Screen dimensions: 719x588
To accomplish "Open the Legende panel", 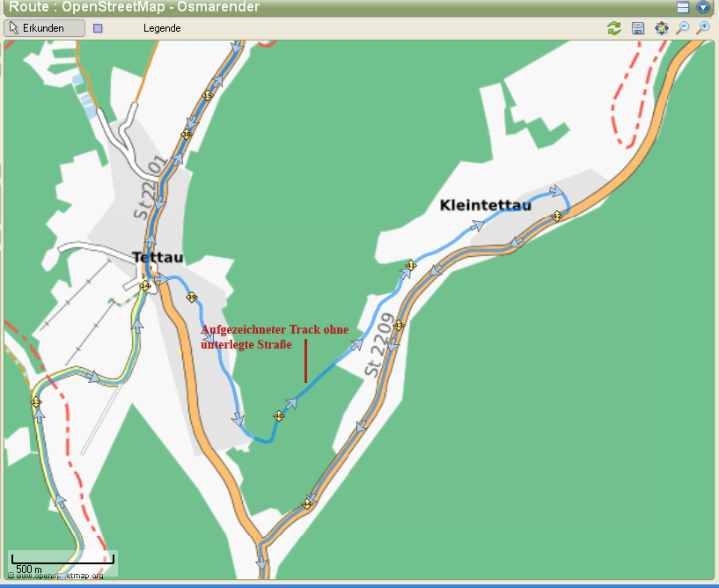I will click(x=162, y=28).
